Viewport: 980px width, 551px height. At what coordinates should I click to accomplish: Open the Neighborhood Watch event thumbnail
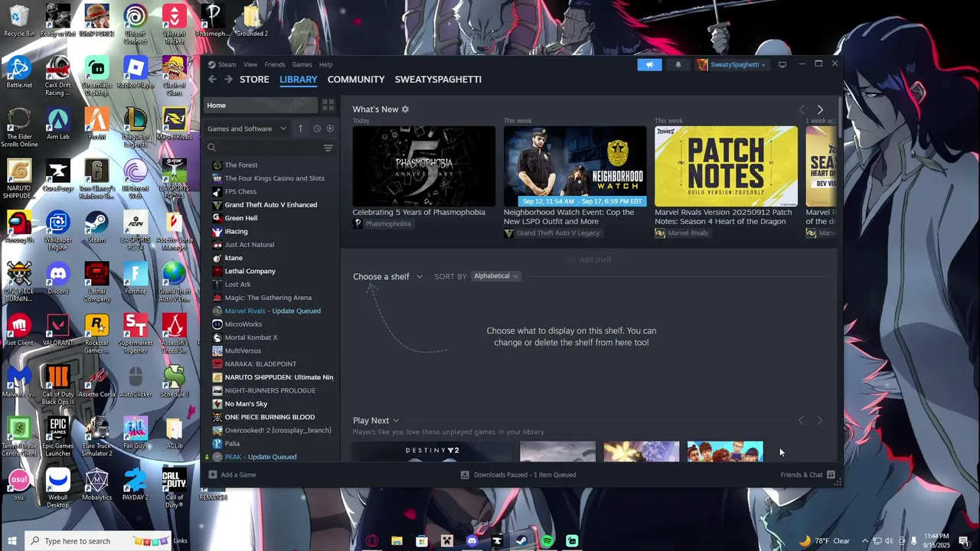click(x=575, y=166)
